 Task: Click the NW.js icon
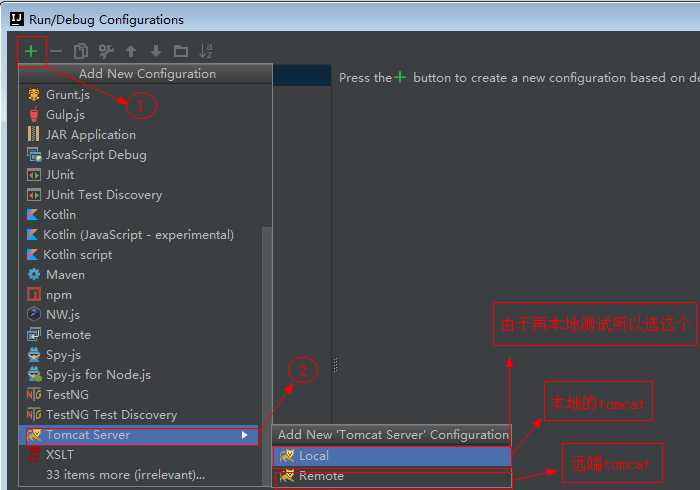(x=34, y=314)
